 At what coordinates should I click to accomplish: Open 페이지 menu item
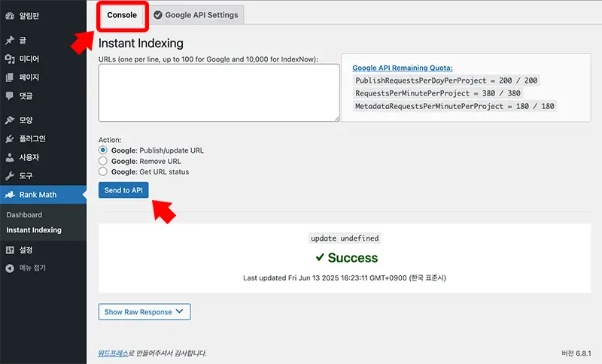pos(44,77)
